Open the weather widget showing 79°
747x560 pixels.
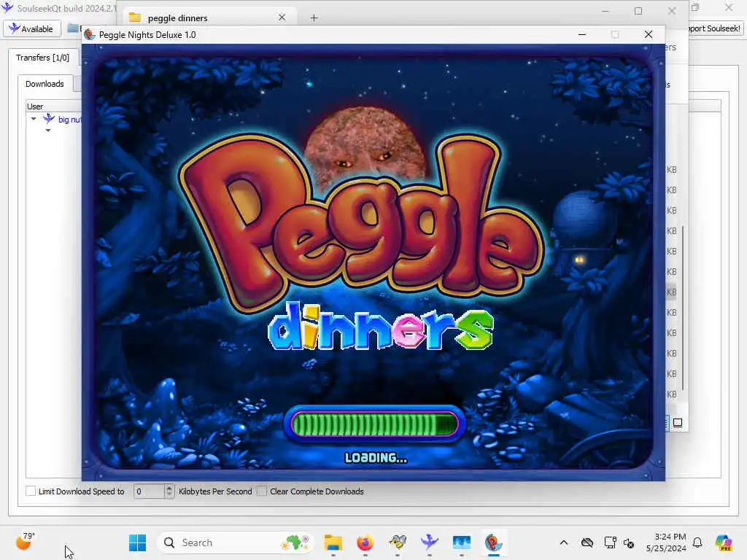(x=25, y=542)
